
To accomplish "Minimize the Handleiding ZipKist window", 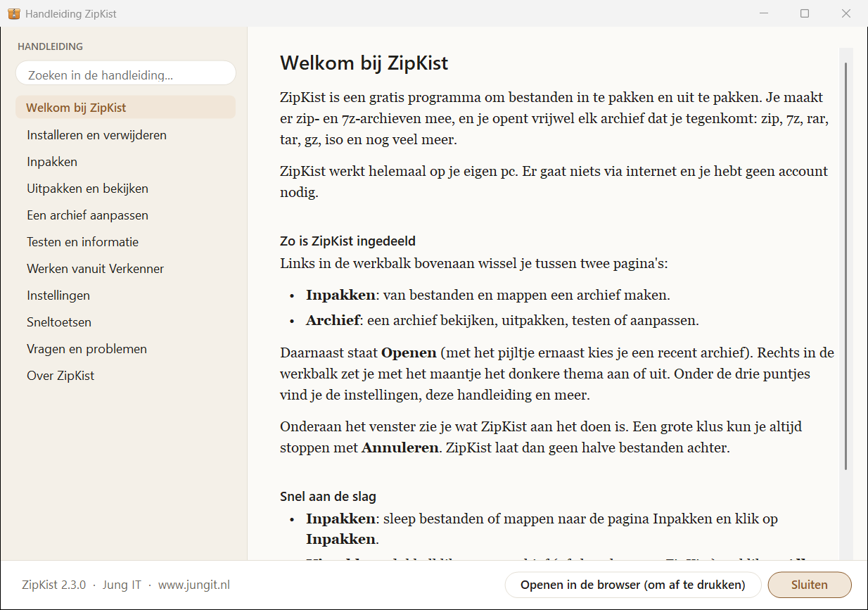I will pyautogui.click(x=763, y=13).
